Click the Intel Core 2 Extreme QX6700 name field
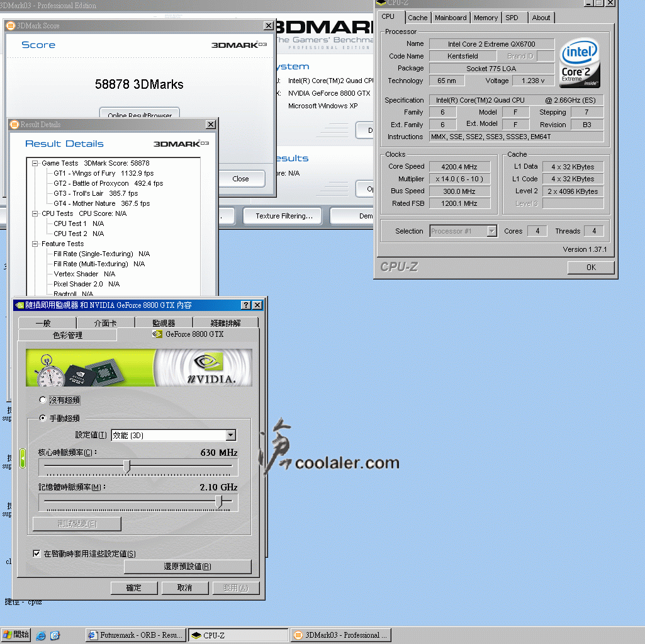The width and height of the screenshot is (645, 644). point(491,44)
